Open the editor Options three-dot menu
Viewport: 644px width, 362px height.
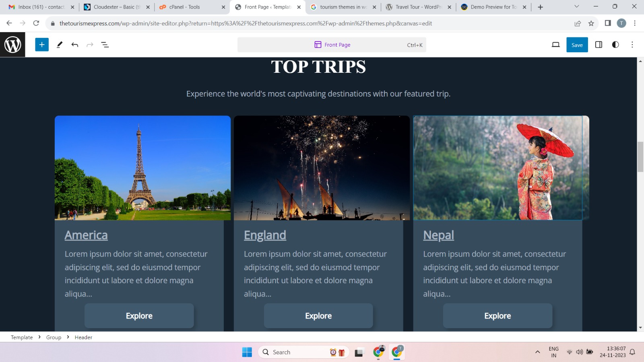click(x=632, y=45)
